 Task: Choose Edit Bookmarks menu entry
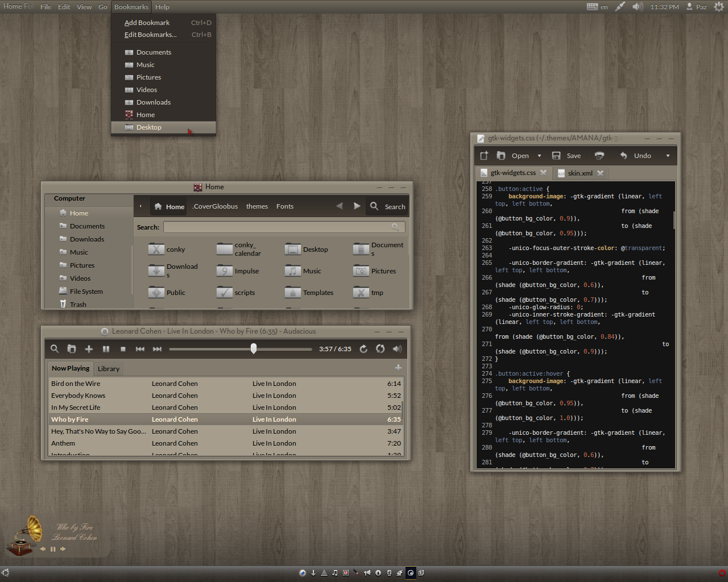pyautogui.click(x=163, y=35)
